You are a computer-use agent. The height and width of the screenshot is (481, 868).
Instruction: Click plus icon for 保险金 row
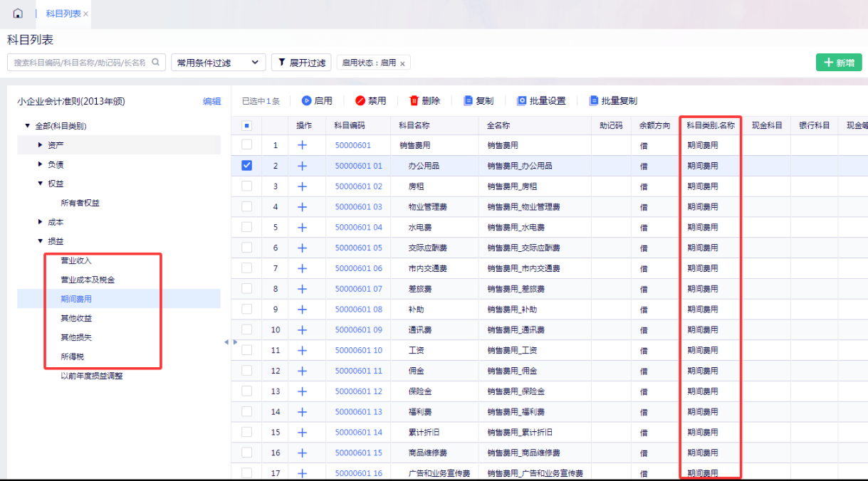pos(302,391)
